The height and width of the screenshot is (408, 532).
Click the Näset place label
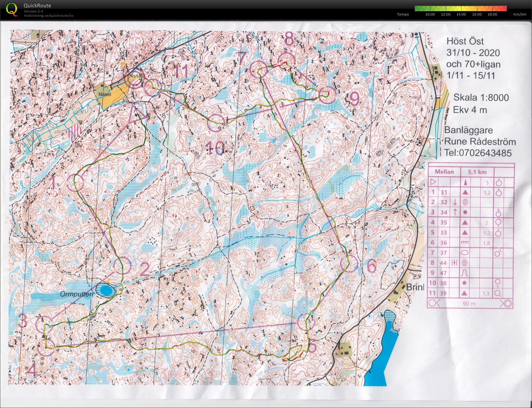[105, 95]
